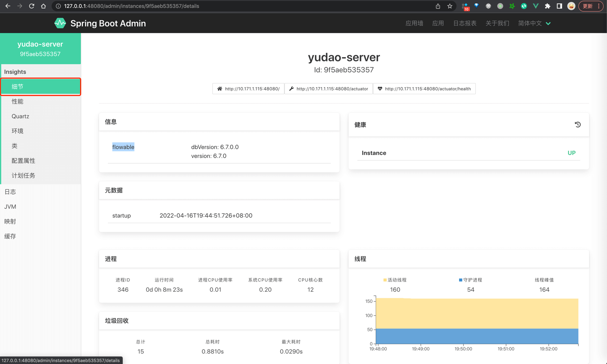
Task: Open the 简体中文 language dropdown
Action: coord(534,23)
